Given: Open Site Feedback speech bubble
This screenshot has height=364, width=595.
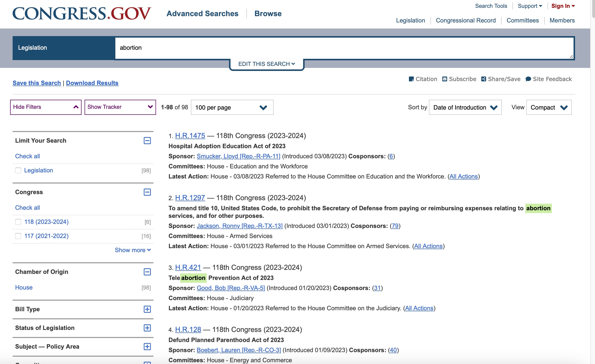Looking at the screenshot, I should (x=528, y=79).
